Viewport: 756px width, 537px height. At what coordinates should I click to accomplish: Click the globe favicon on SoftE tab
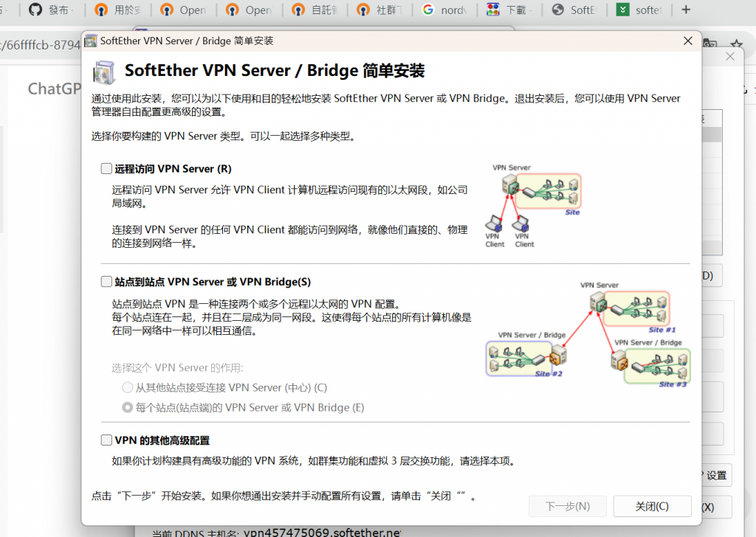(x=558, y=10)
